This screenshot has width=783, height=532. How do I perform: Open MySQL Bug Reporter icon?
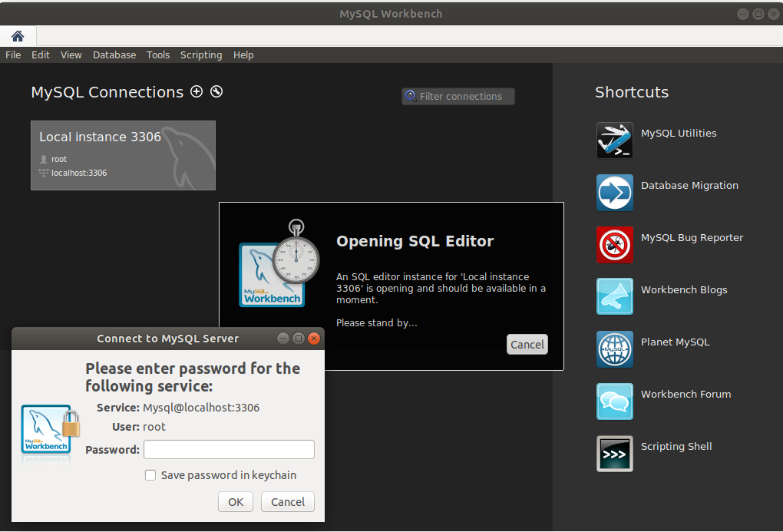615,245
